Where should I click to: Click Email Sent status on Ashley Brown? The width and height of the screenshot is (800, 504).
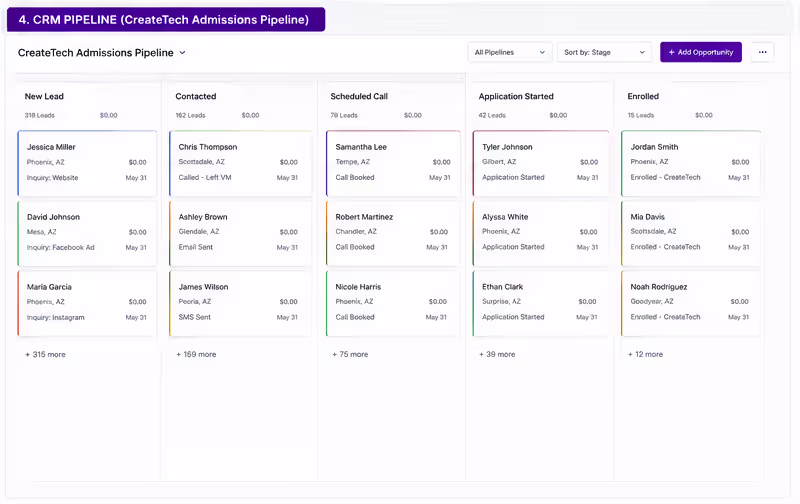(x=196, y=247)
